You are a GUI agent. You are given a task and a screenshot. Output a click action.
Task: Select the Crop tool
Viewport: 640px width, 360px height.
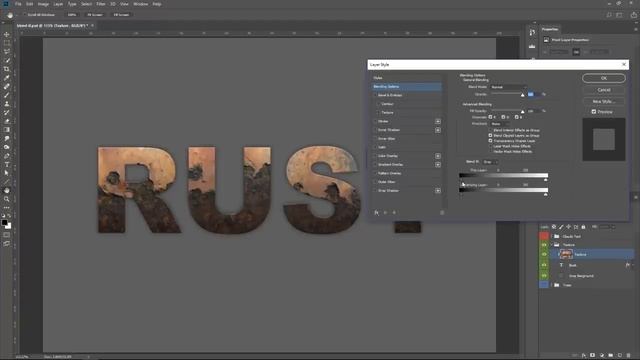click(x=7, y=69)
